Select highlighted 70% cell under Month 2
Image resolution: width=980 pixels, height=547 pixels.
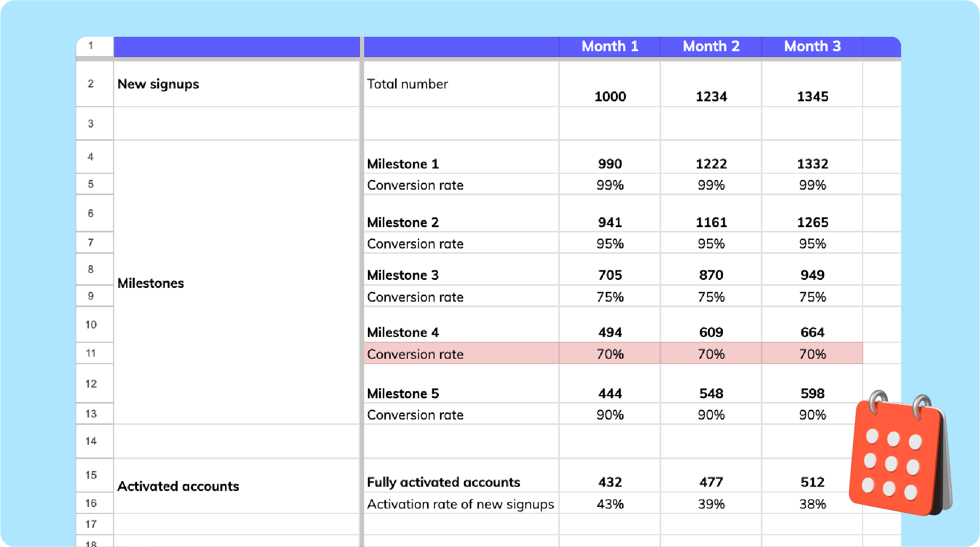711,354
